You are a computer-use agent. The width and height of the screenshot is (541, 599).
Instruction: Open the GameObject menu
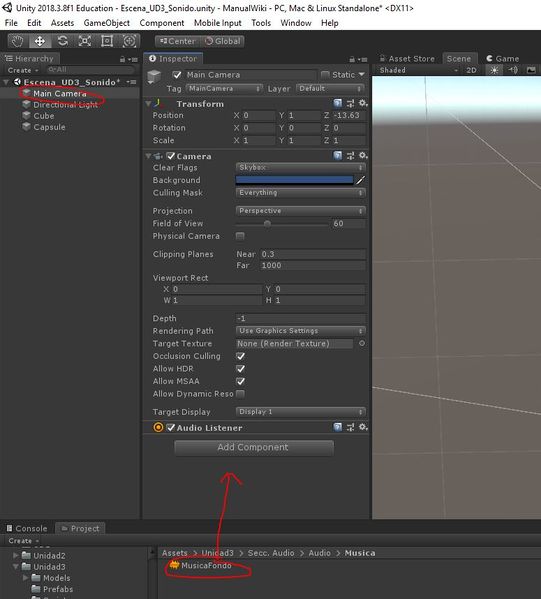(x=107, y=23)
